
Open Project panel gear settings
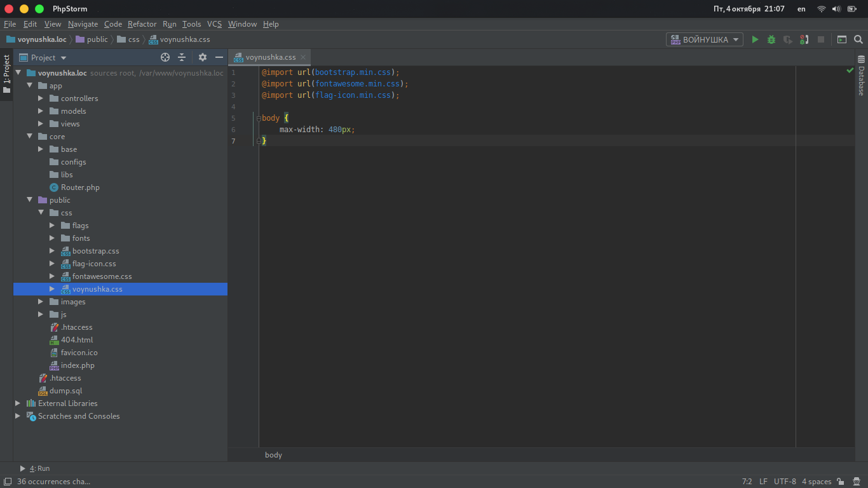(x=203, y=57)
